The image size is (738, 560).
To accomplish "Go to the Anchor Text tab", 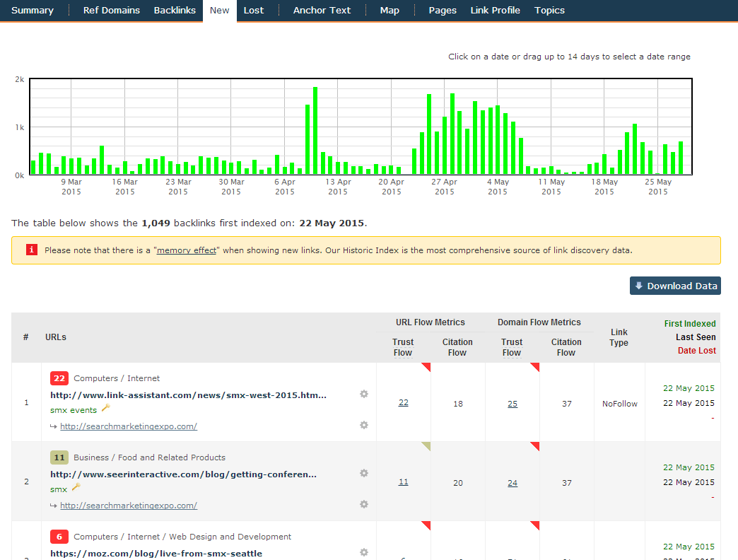I will point(322,11).
